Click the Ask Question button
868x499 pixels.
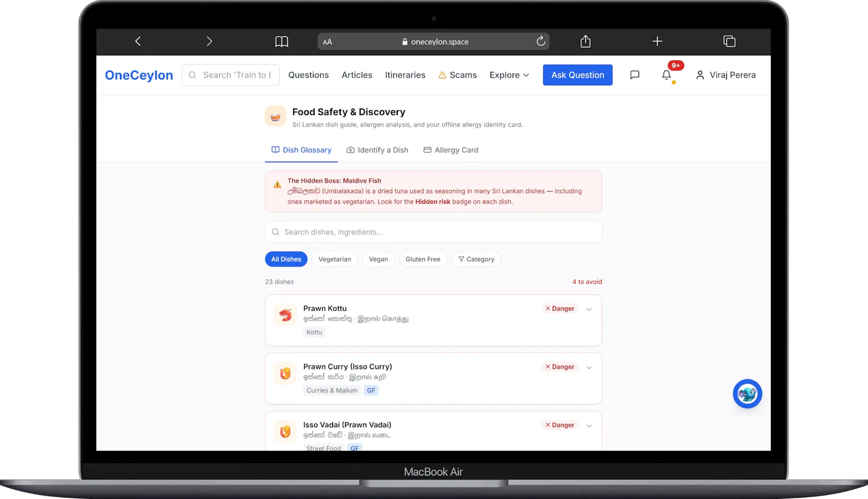click(578, 75)
